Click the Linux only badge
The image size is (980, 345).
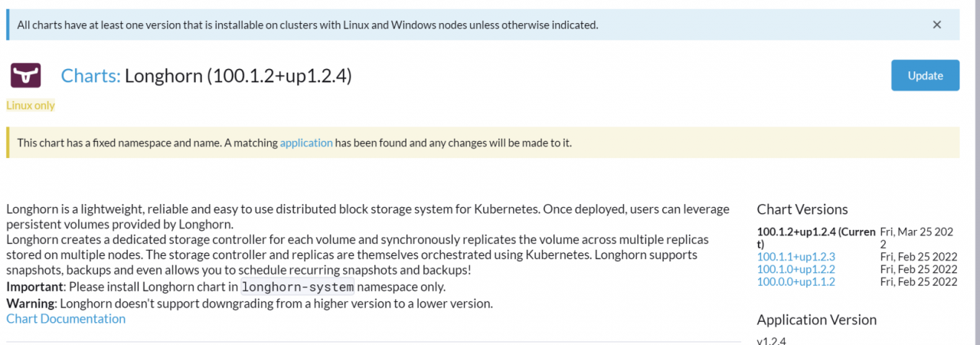pyautogui.click(x=31, y=105)
